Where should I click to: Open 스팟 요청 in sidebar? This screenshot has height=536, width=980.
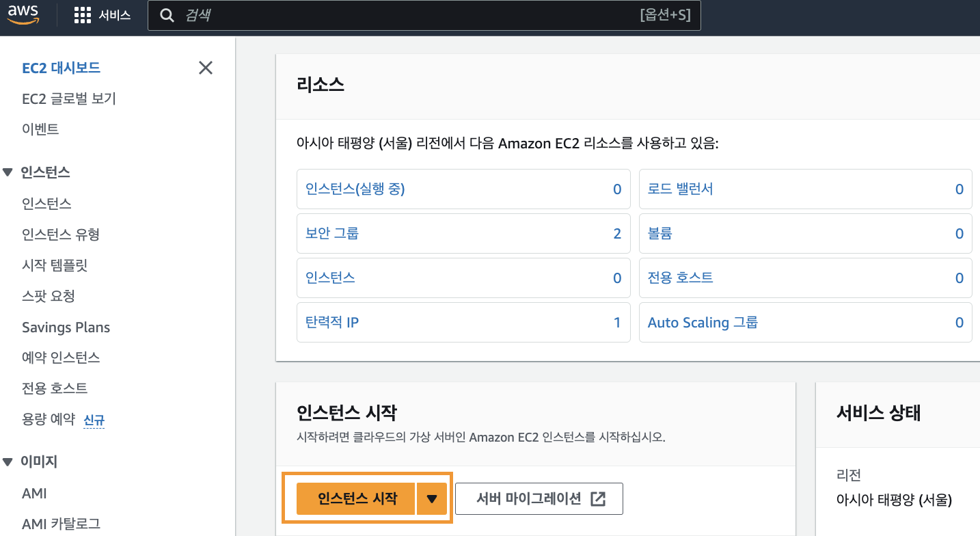pyautogui.click(x=48, y=296)
